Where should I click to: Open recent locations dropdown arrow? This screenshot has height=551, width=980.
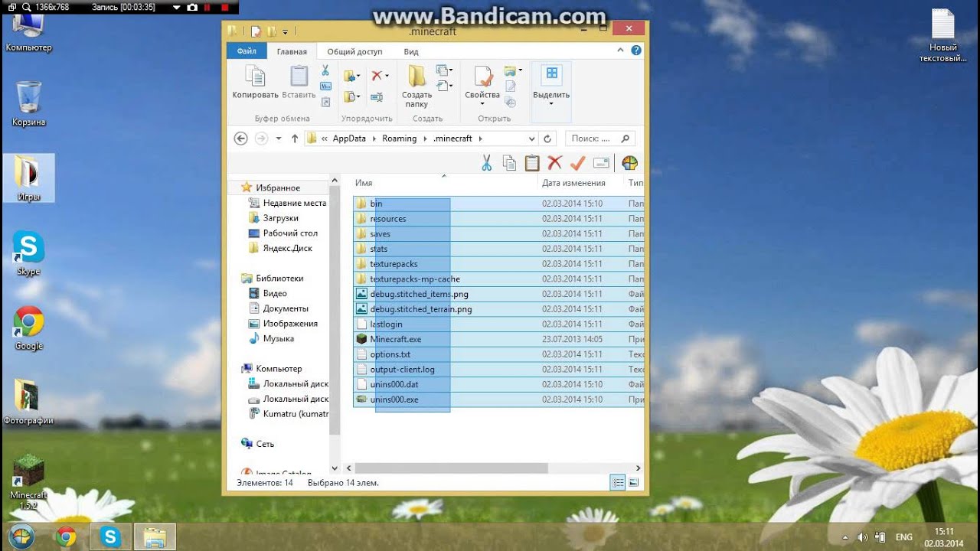pyautogui.click(x=279, y=139)
